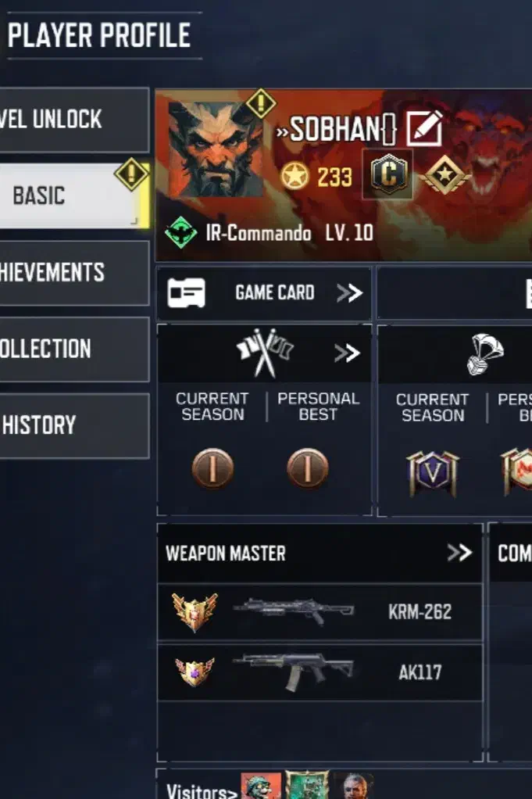The height and width of the screenshot is (799, 532).
Task: Expand the Weapon Master arrow
Action: click(x=459, y=553)
